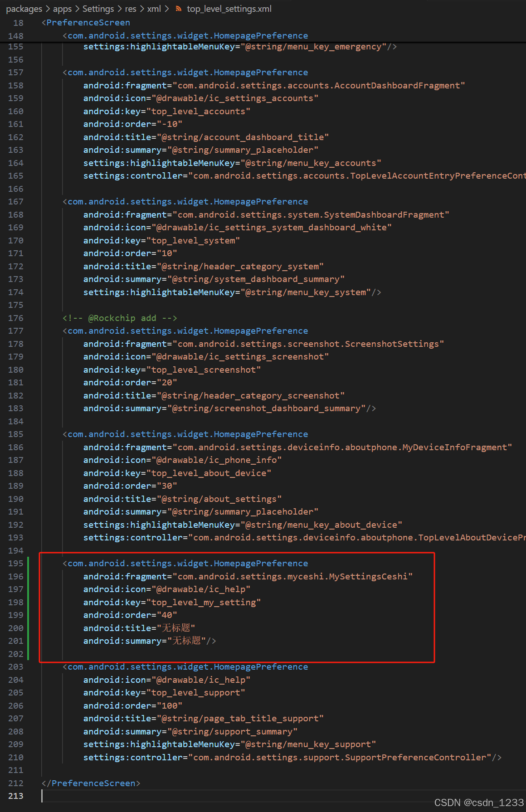Click the top_level_support key
Screen dimensions: 526x812
point(196,693)
